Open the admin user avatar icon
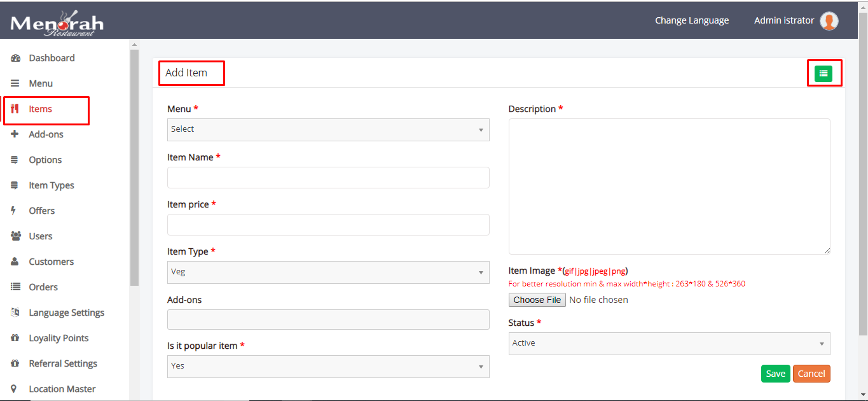This screenshot has width=868, height=401. [x=829, y=21]
